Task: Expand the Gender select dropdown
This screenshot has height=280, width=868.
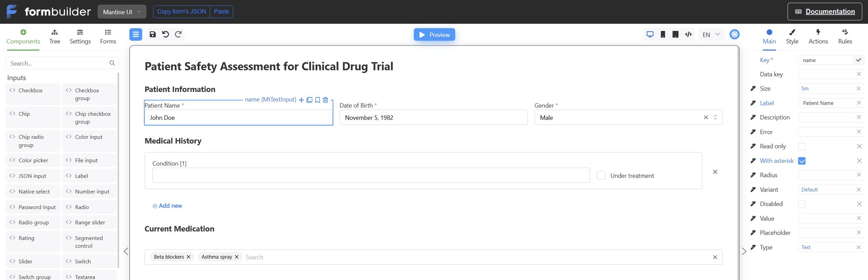Action: [715, 117]
